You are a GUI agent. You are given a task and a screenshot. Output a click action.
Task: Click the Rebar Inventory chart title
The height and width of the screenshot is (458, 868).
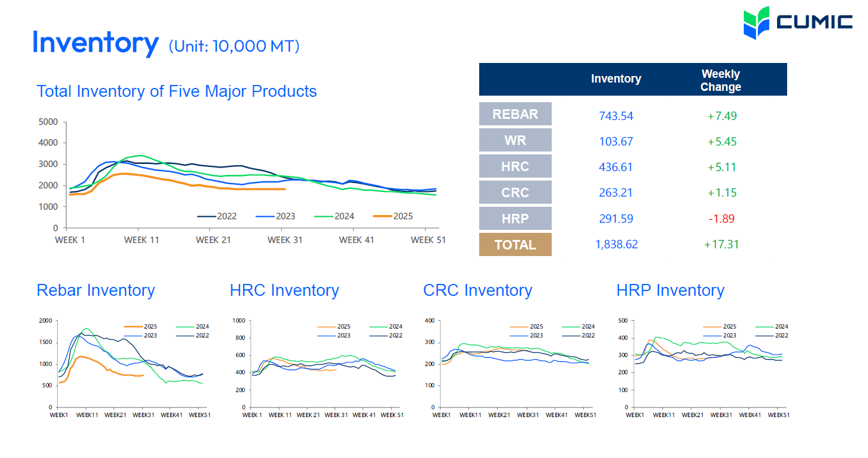pyautogui.click(x=96, y=290)
